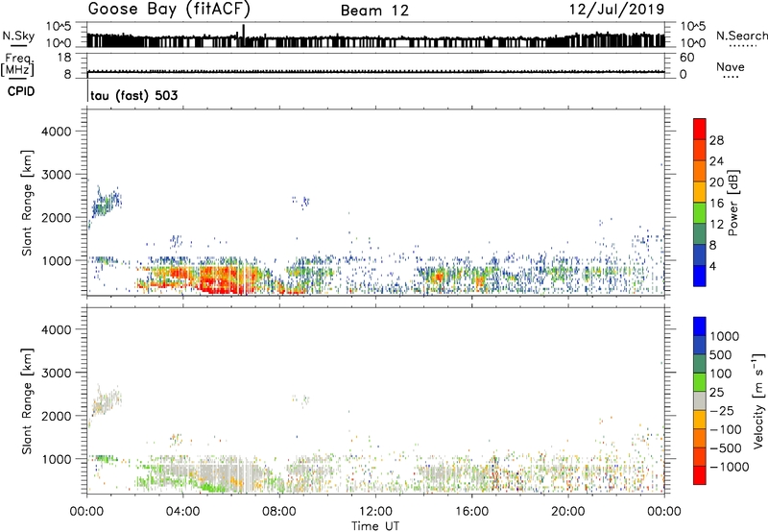Viewport: 768px width, 532px height.
Task: Click the '-1000' value on Velocity scale
Action: pyautogui.click(x=730, y=467)
